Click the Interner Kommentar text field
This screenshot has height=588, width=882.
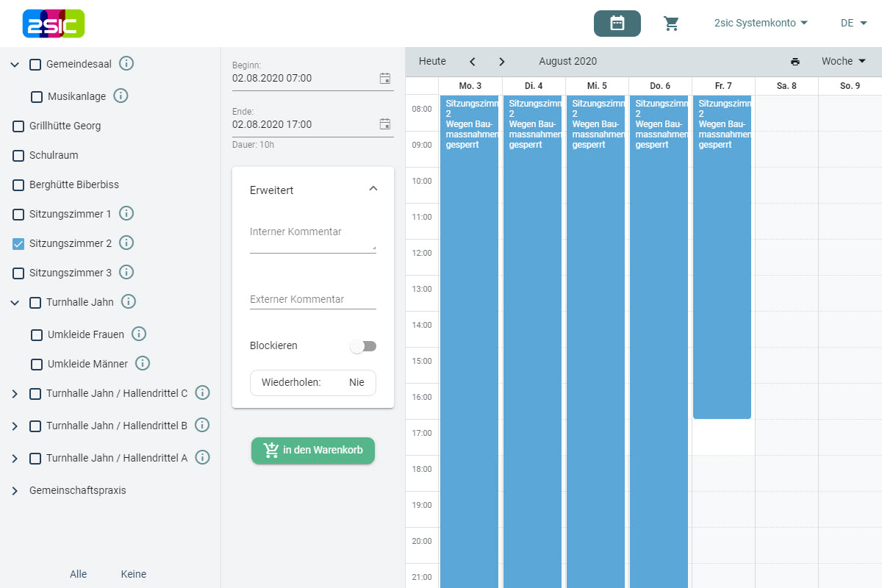click(312, 240)
